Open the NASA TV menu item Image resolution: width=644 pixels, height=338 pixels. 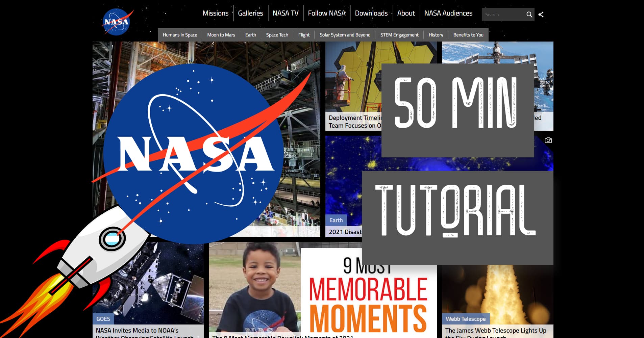pyautogui.click(x=286, y=13)
